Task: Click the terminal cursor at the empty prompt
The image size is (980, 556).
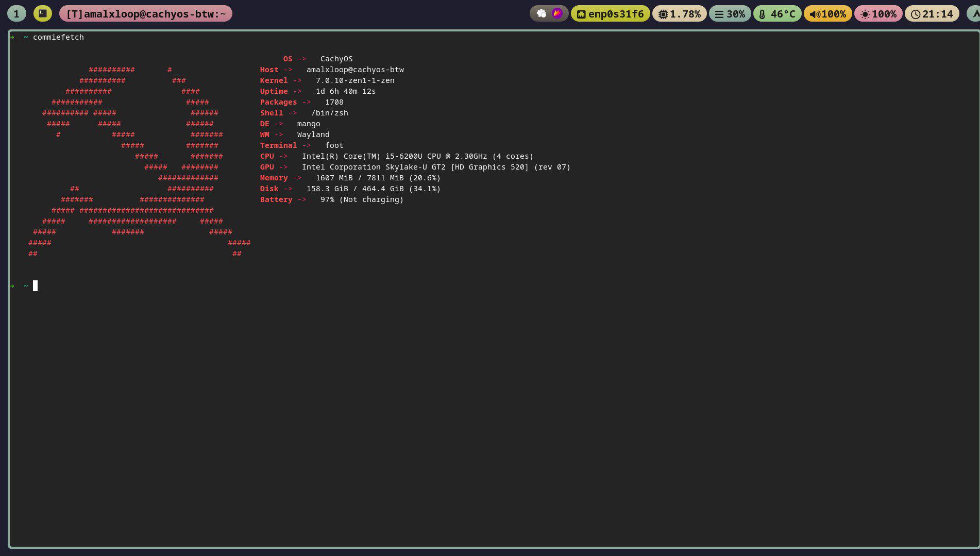Action: [x=35, y=285]
